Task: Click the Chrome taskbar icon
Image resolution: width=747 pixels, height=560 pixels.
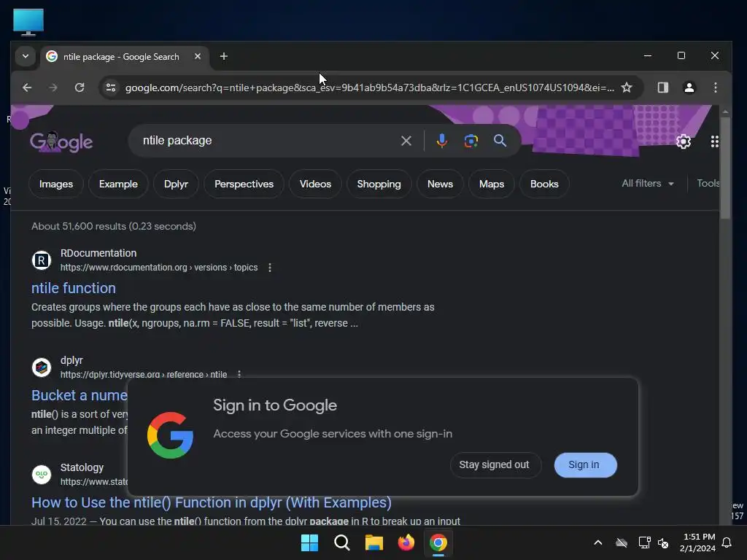Action: [438, 542]
